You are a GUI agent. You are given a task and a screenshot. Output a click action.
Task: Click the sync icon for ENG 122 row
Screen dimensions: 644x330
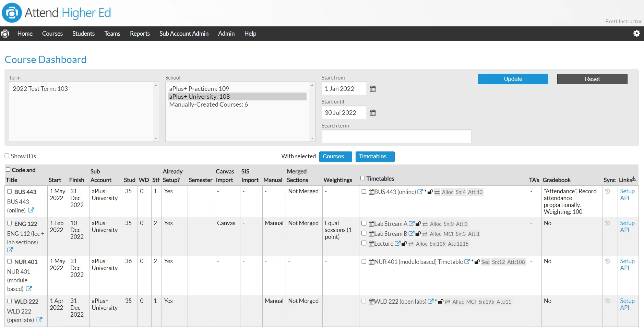pos(607,223)
